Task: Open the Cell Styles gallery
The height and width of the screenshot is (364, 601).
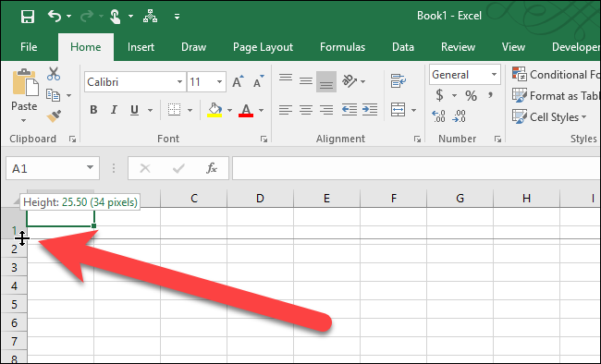Action: click(549, 116)
